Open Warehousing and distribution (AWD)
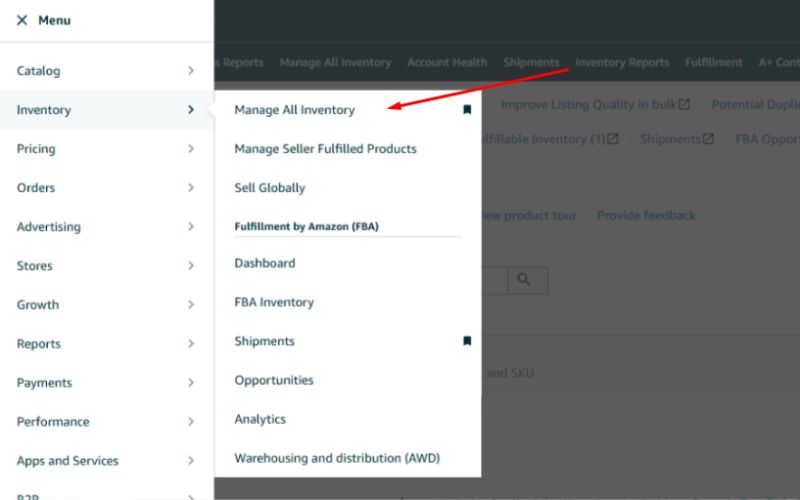Screen dimensions: 800x500 pos(337,458)
